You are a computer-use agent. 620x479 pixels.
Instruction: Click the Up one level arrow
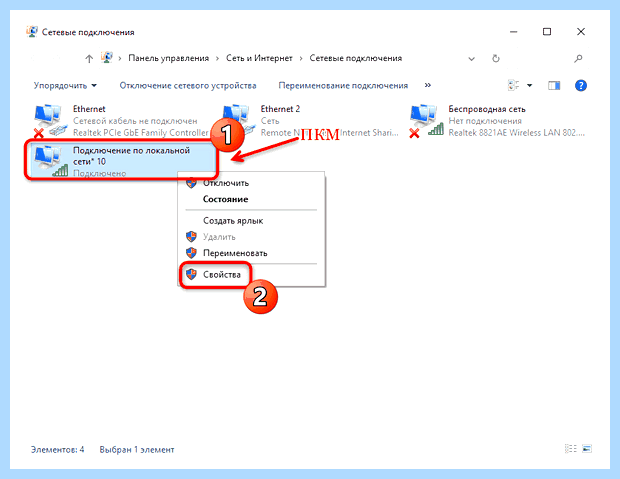click(89, 59)
